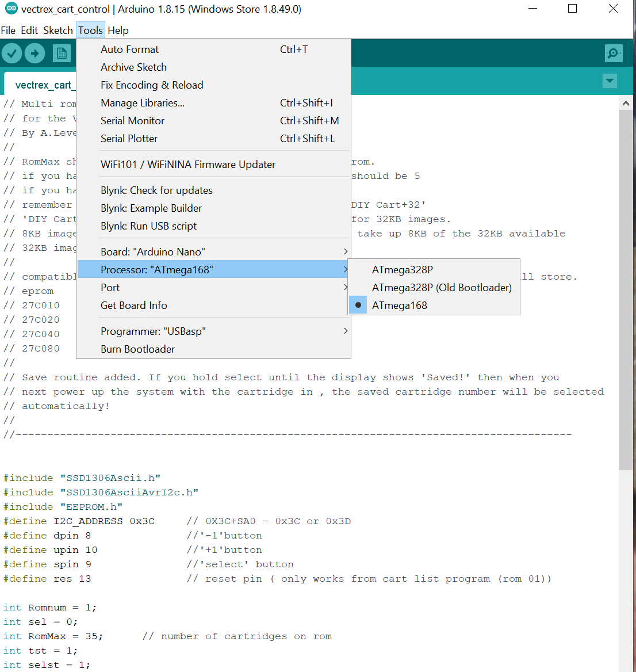Image resolution: width=636 pixels, height=672 pixels.
Task: Choose Fix Encoding & Reload
Action: click(x=214, y=85)
